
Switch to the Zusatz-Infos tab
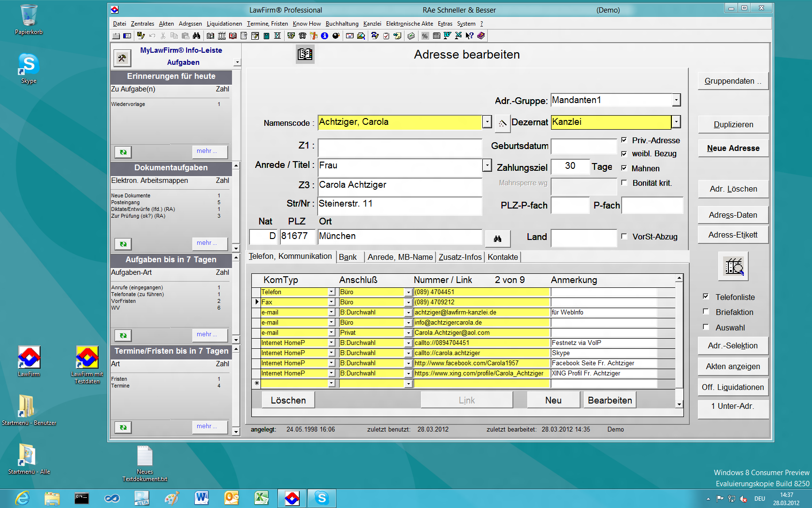coord(460,257)
